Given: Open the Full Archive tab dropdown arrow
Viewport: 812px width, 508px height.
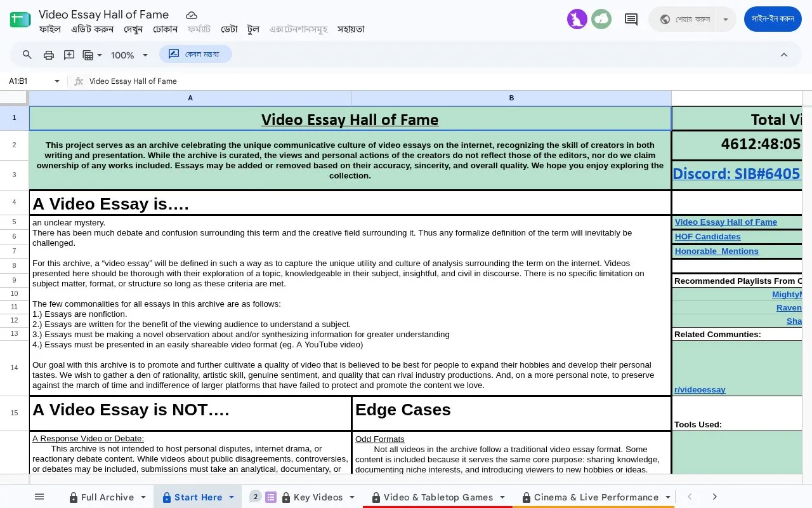Looking at the screenshot, I should click(143, 497).
